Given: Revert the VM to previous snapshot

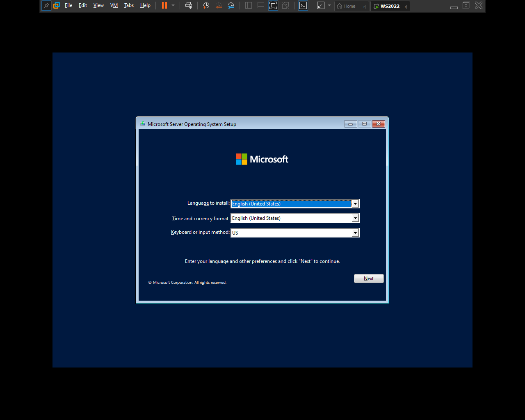Looking at the screenshot, I should coord(219,6).
